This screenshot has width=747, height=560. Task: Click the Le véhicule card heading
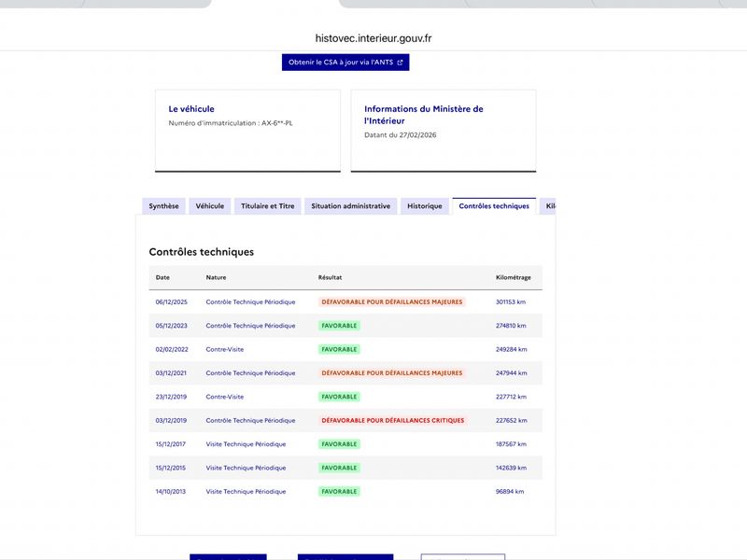coord(191,109)
